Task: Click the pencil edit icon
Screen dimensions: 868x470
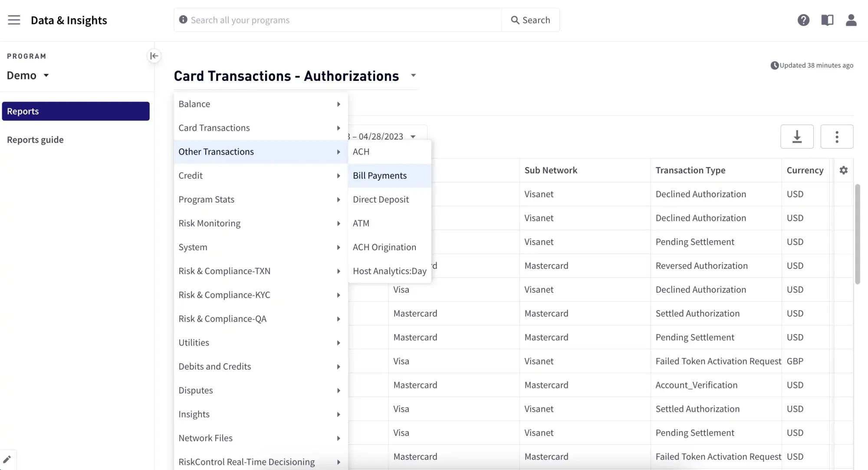Action: [7, 460]
